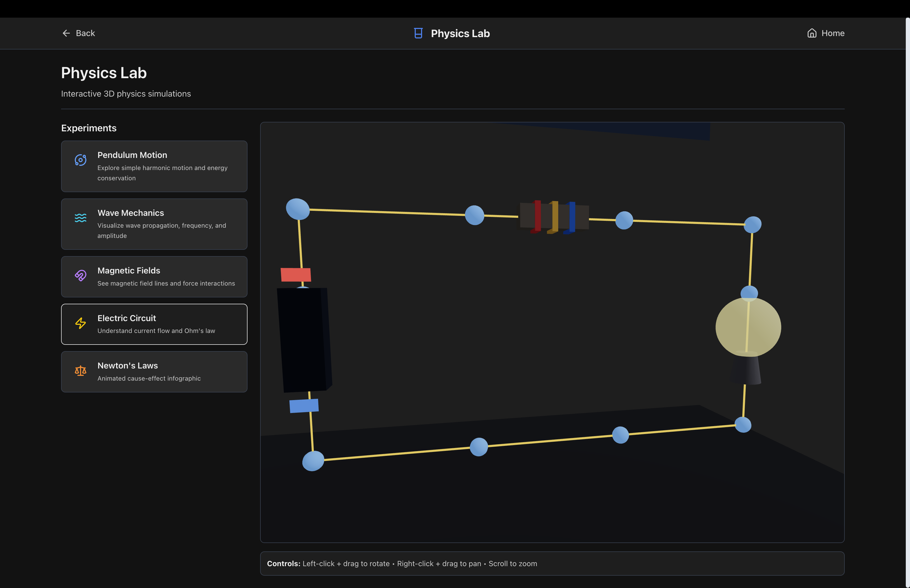Click the Physics Lab beaker logo
The height and width of the screenshot is (588, 910).
[418, 33]
